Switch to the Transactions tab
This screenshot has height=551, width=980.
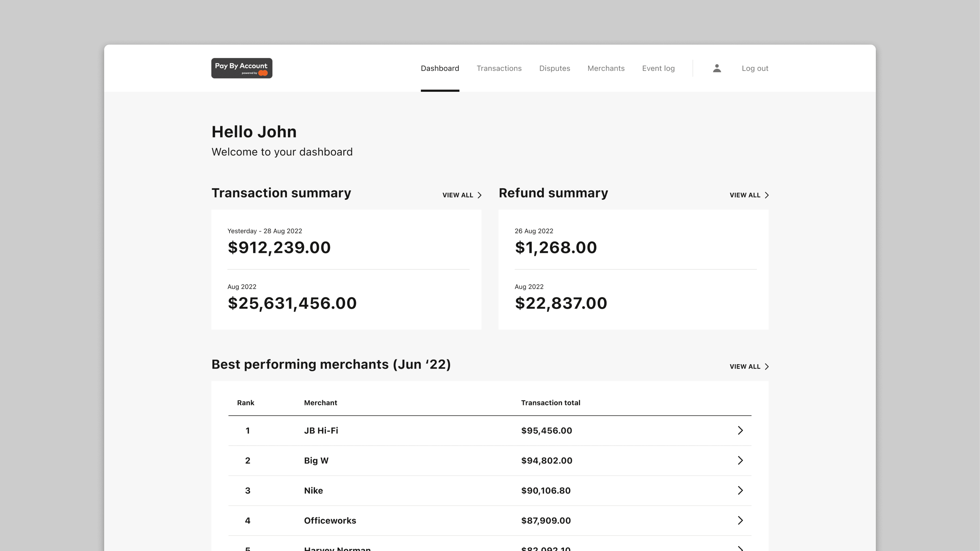(499, 68)
